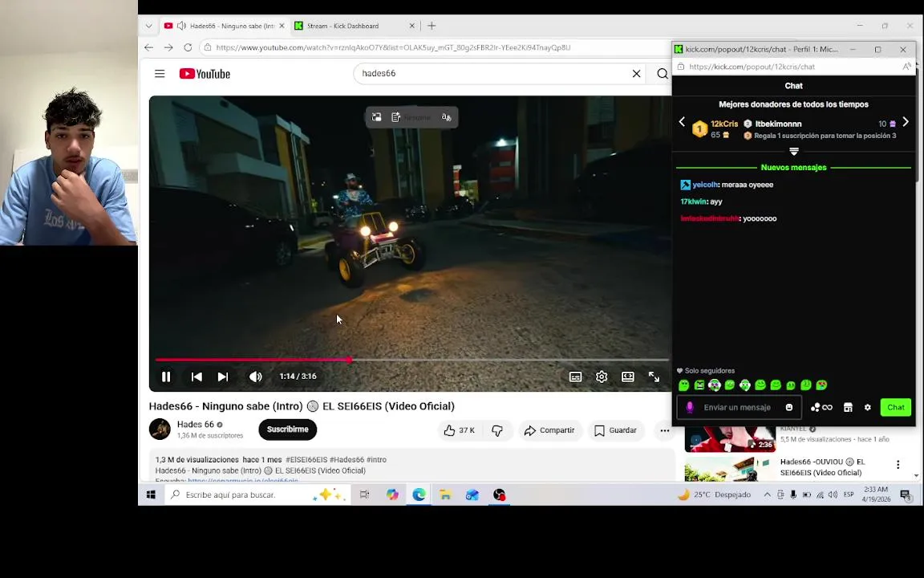Reload the YouTube page

(x=188, y=48)
